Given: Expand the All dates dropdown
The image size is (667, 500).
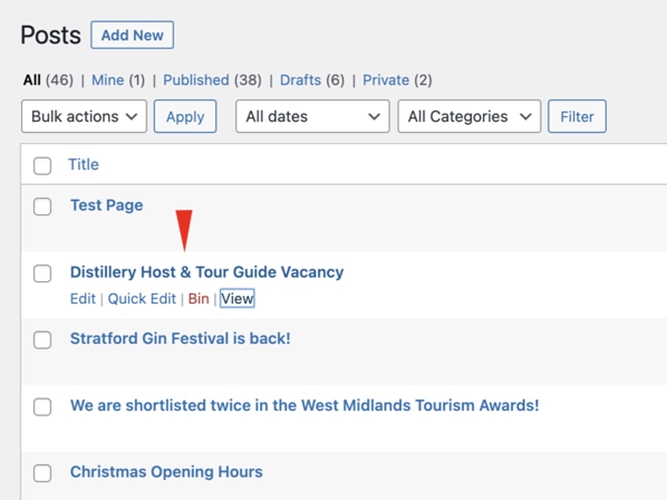Looking at the screenshot, I should tap(312, 116).
